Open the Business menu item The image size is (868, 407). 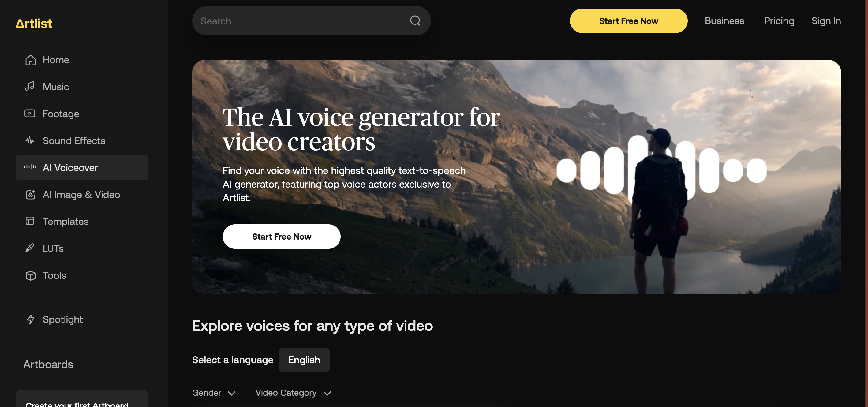724,21
